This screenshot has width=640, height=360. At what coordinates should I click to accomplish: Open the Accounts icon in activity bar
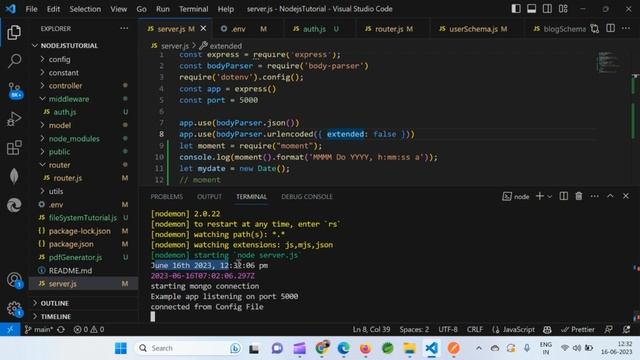[x=14, y=280]
